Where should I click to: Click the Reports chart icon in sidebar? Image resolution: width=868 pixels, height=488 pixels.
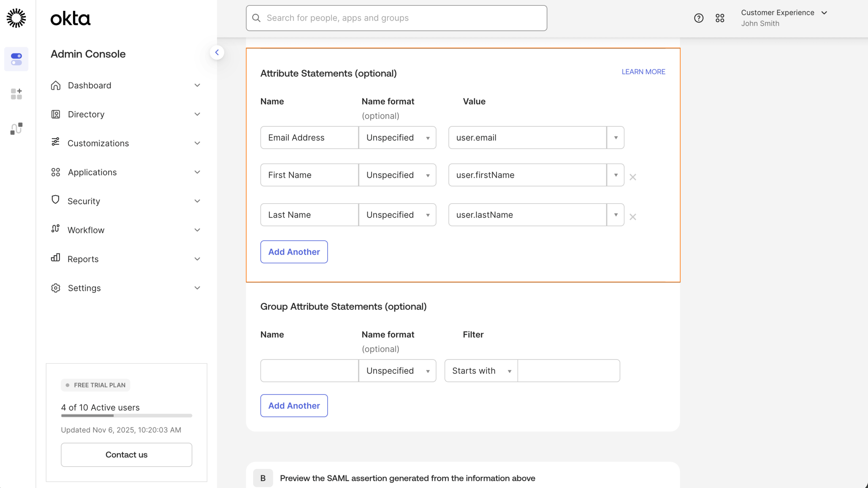coord(56,258)
